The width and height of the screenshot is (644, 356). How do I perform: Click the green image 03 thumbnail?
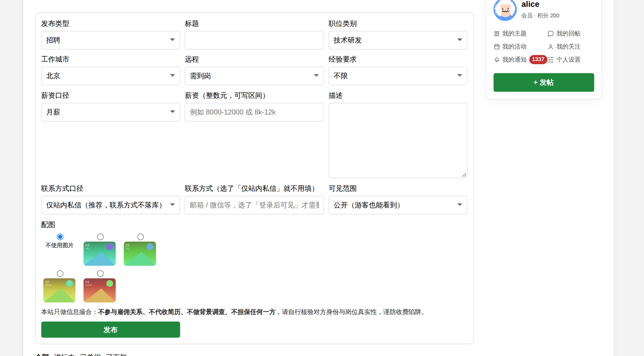pos(140,254)
